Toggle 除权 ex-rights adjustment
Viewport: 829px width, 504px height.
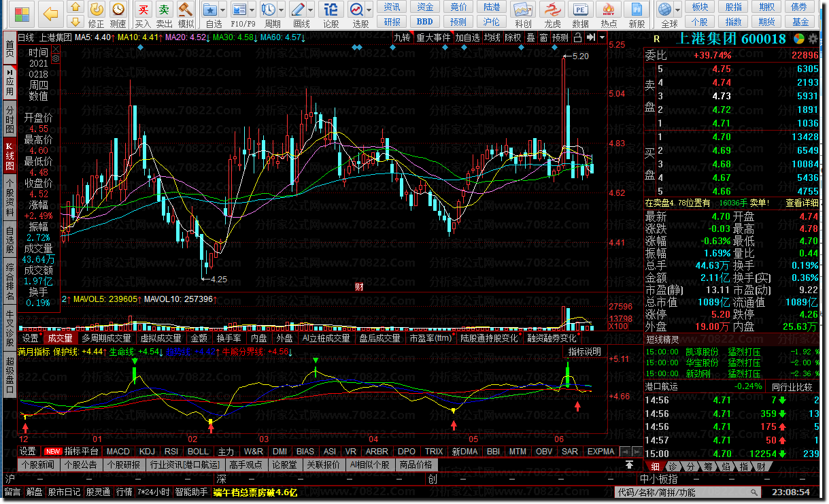513,37
